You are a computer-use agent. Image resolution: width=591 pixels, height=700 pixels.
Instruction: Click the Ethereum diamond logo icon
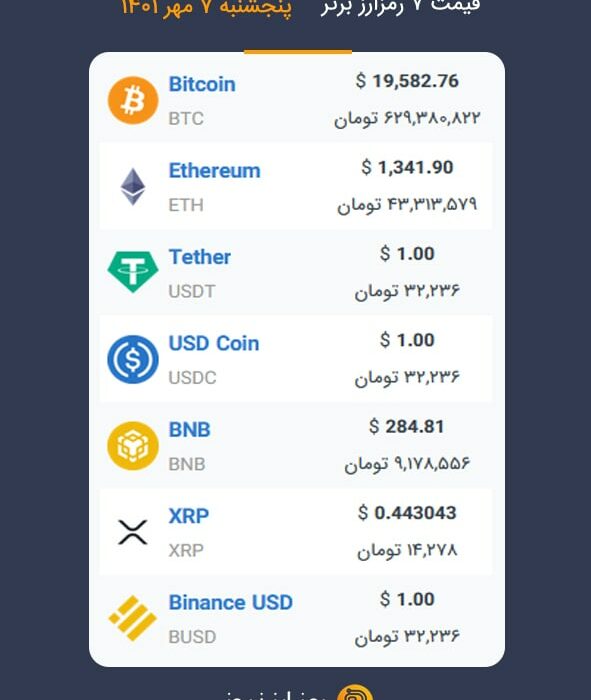pyautogui.click(x=133, y=187)
